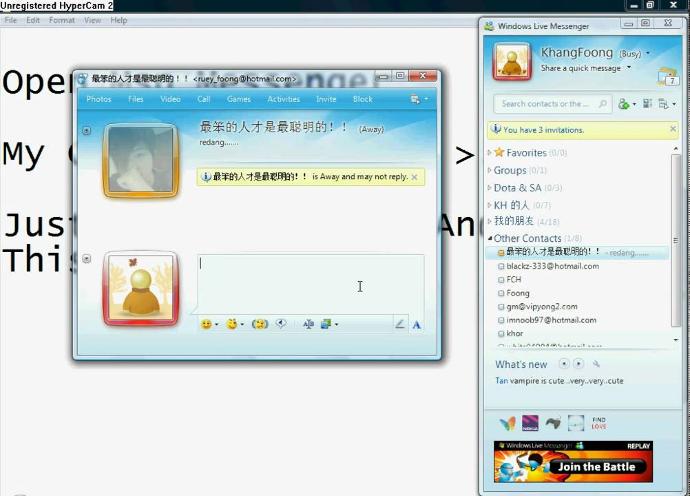Open the mail inbox icon showing 7
This screenshot has height=496, width=690.
pyautogui.click(x=667, y=77)
